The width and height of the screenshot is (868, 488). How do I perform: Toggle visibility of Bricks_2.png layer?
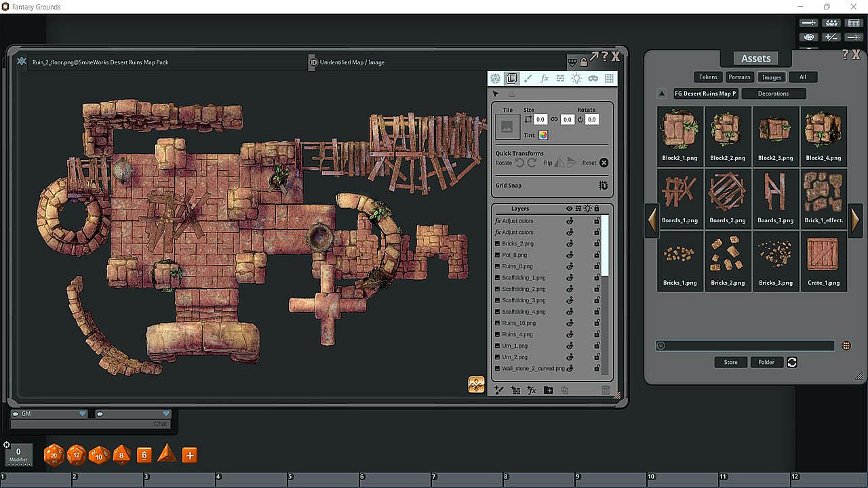coord(570,244)
